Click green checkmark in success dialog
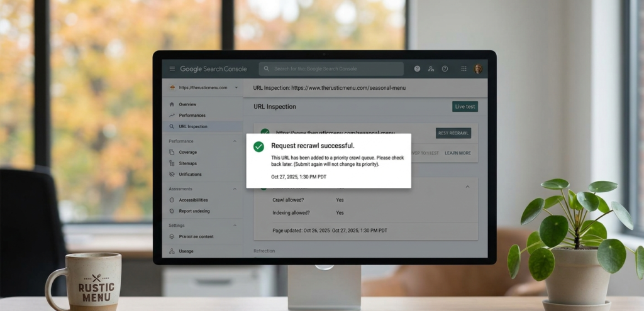Screen dimensions: 644x311 [258, 146]
